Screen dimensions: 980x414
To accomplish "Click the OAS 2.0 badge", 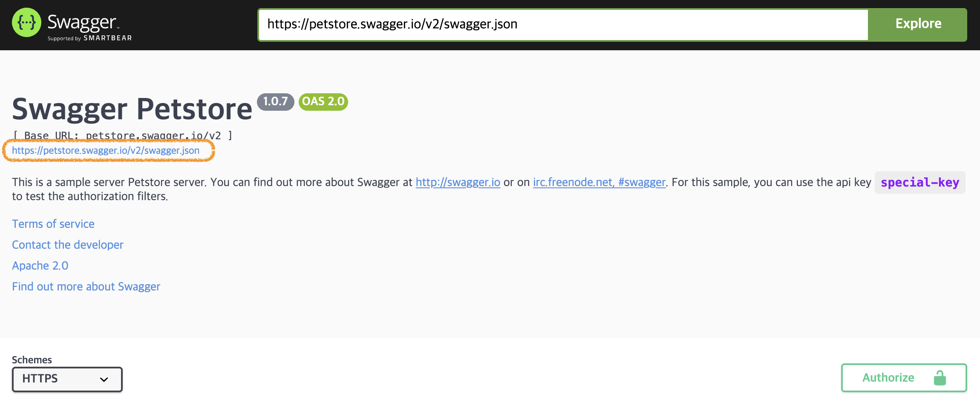I will coord(323,102).
